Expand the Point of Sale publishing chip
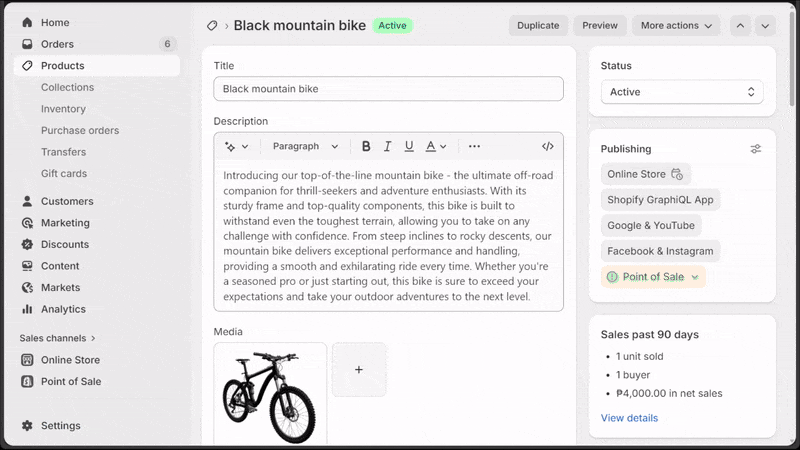The width and height of the screenshot is (800, 450). click(x=695, y=277)
